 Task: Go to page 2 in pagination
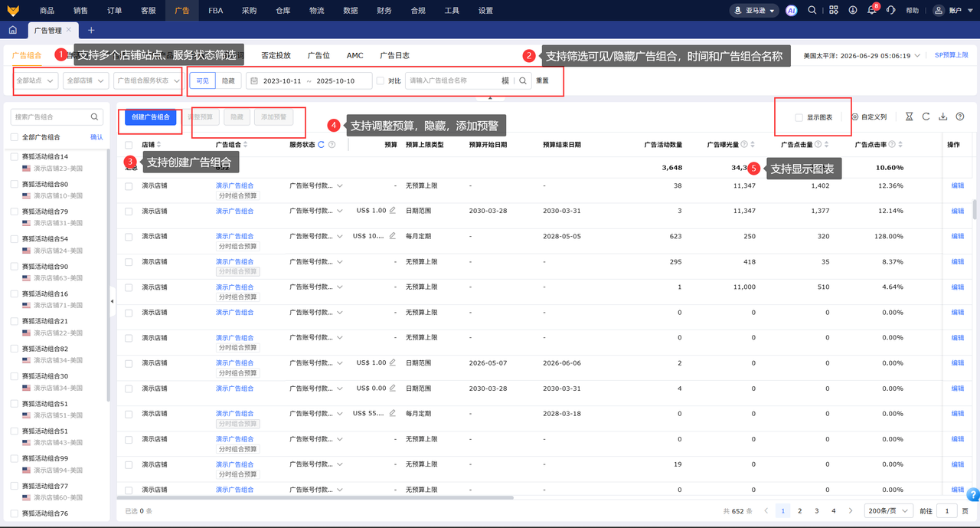point(799,510)
